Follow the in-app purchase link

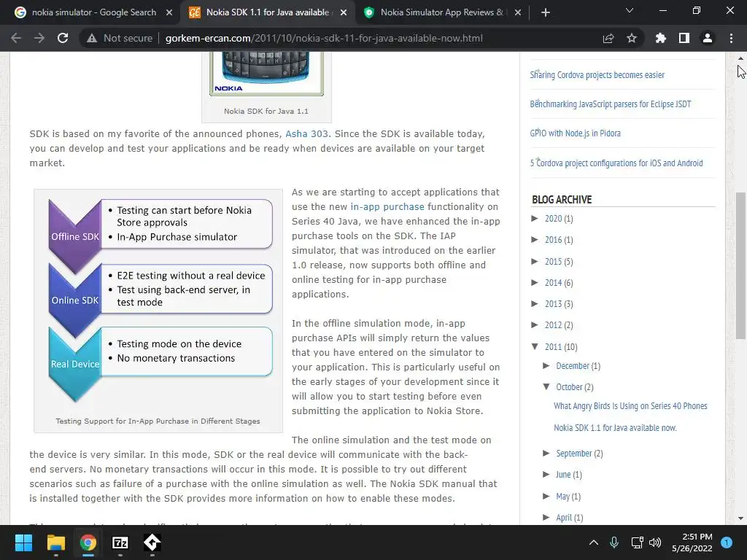click(x=387, y=206)
